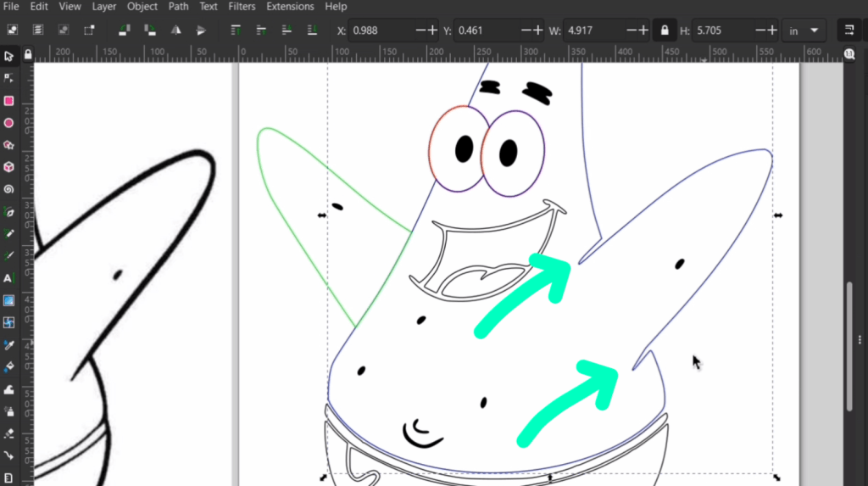
Task: Rotate selection 90 degrees counter-clockwise
Action: 124,30
